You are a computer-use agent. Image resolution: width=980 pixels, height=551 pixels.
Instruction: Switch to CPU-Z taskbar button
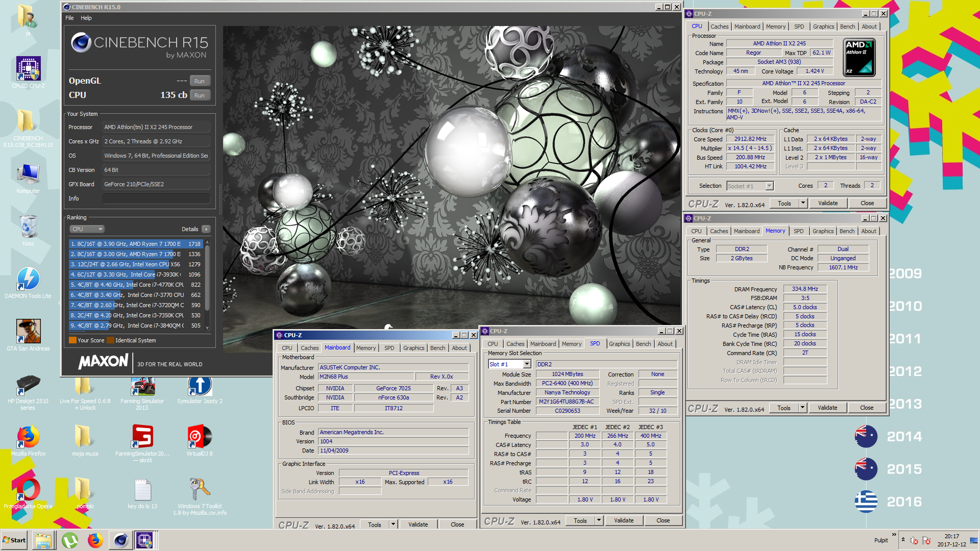(145, 540)
